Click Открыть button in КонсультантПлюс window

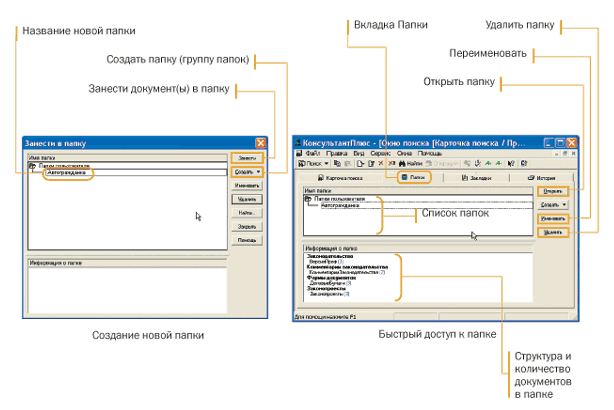click(553, 191)
